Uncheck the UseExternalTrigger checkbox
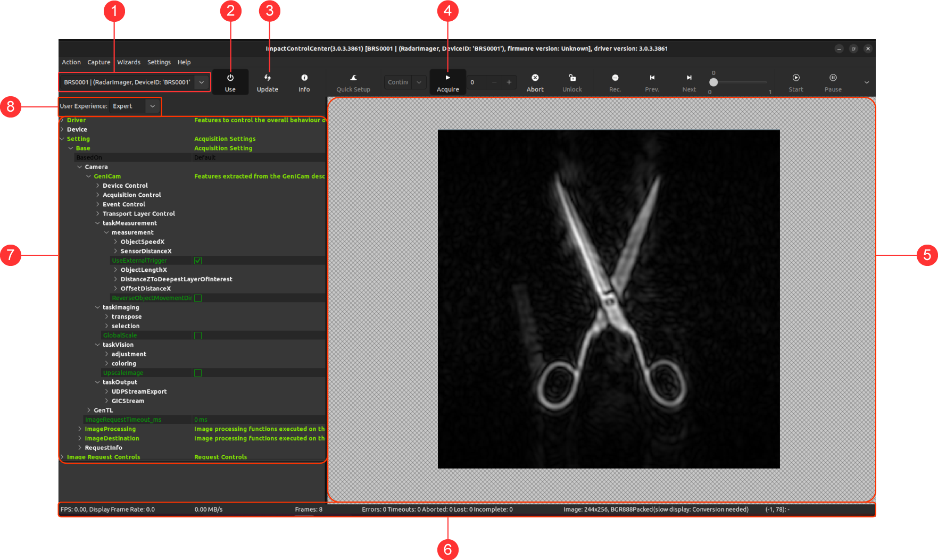Screen dimensions: 938x560 pyautogui.click(x=198, y=261)
